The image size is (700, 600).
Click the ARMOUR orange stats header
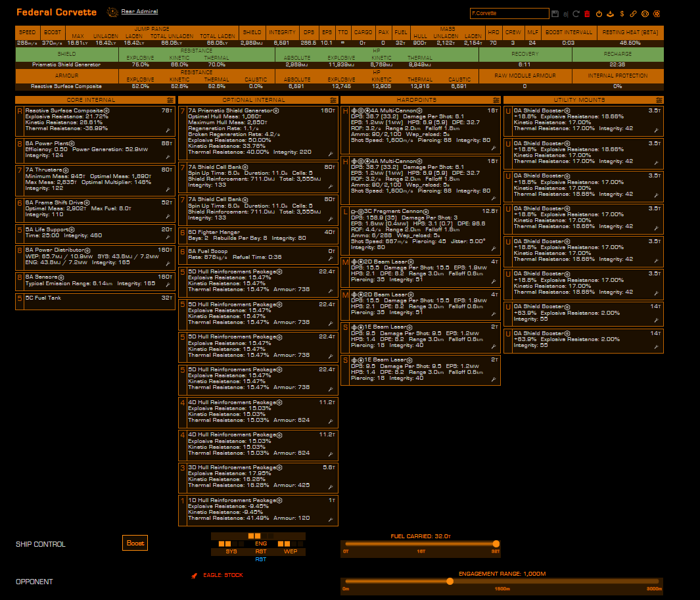tap(66, 76)
